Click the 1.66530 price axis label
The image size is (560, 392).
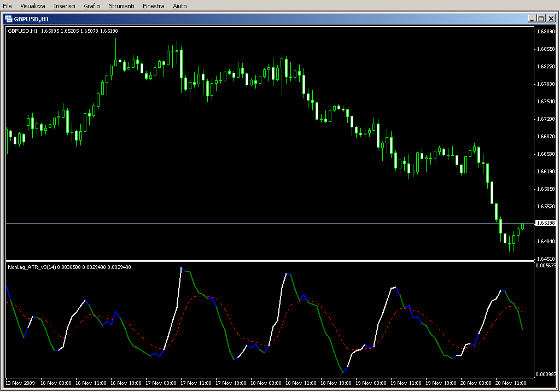click(x=546, y=154)
